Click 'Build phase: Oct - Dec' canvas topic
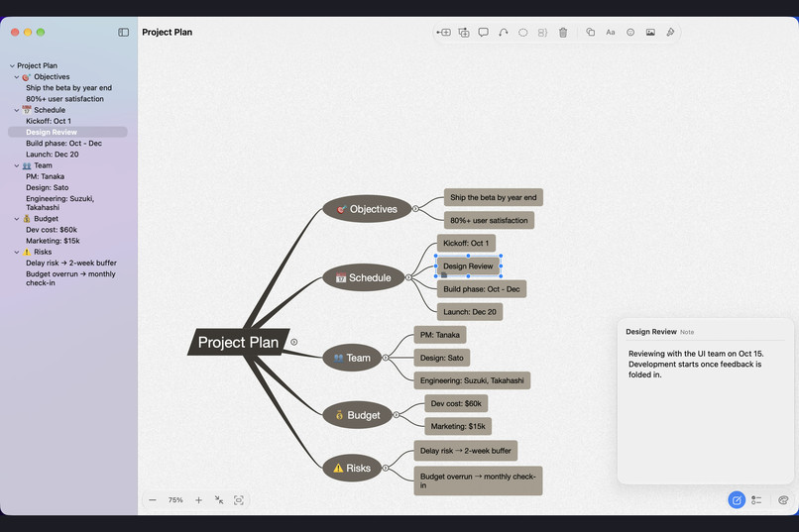The width and height of the screenshot is (799, 532). click(x=482, y=289)
